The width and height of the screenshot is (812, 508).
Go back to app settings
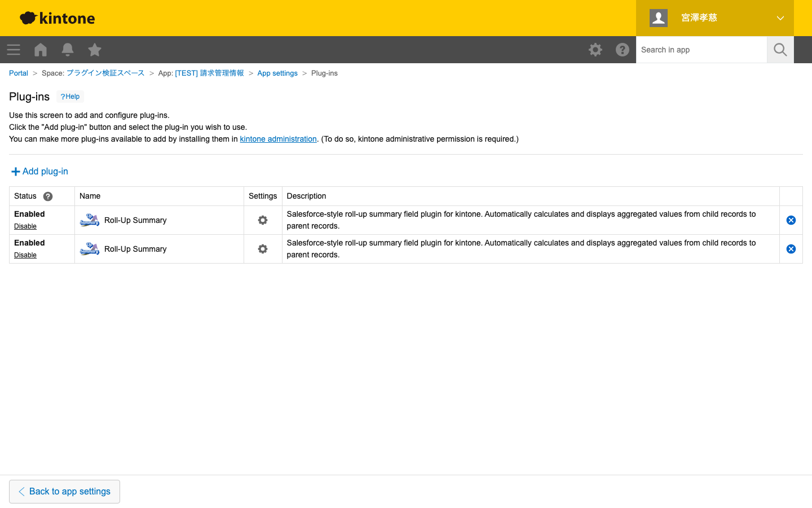[x=64, y=492]
